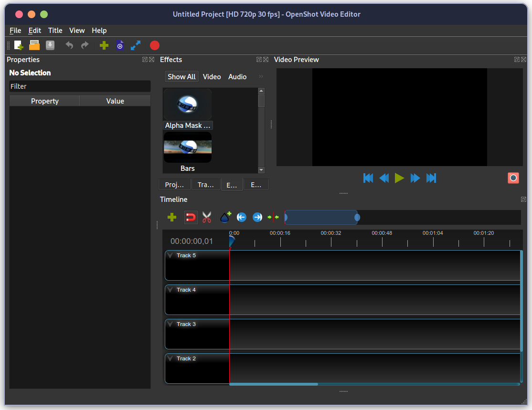
Task: Click the Import Files green plus icon
Action: [104, 45]
